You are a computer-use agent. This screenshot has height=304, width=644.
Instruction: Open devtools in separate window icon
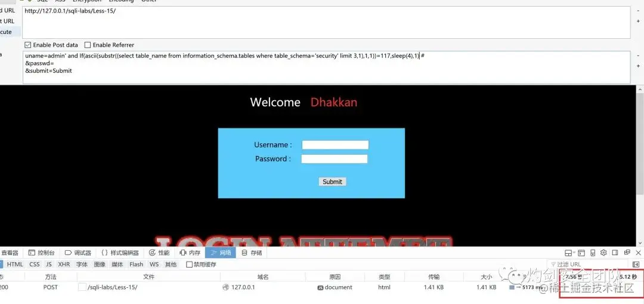click(627, 253)
